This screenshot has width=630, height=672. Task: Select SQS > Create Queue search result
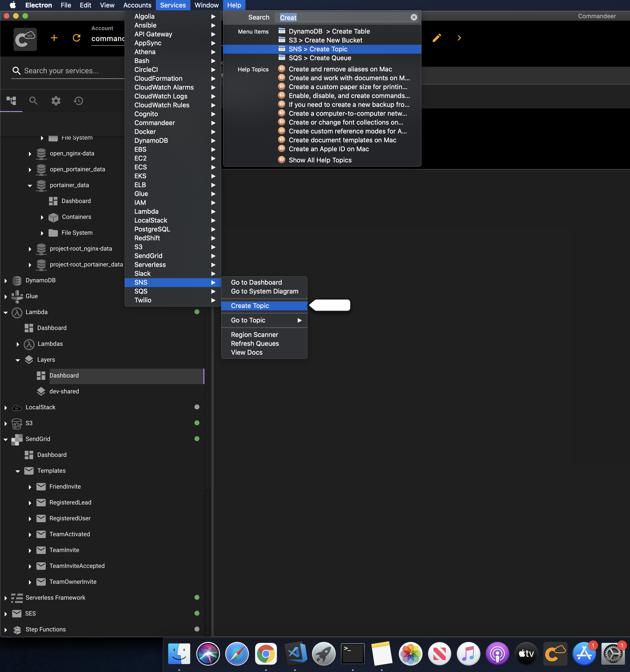click(322, 58)
